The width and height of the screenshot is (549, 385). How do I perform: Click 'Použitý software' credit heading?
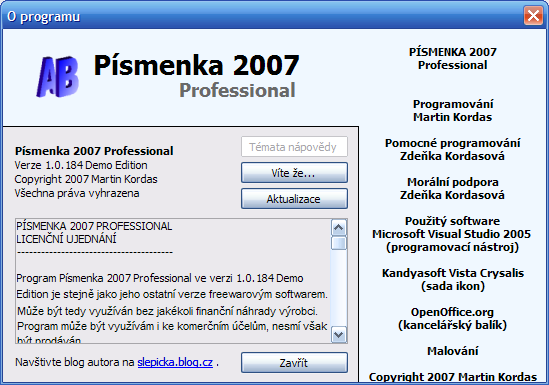[x=453, y=221]
